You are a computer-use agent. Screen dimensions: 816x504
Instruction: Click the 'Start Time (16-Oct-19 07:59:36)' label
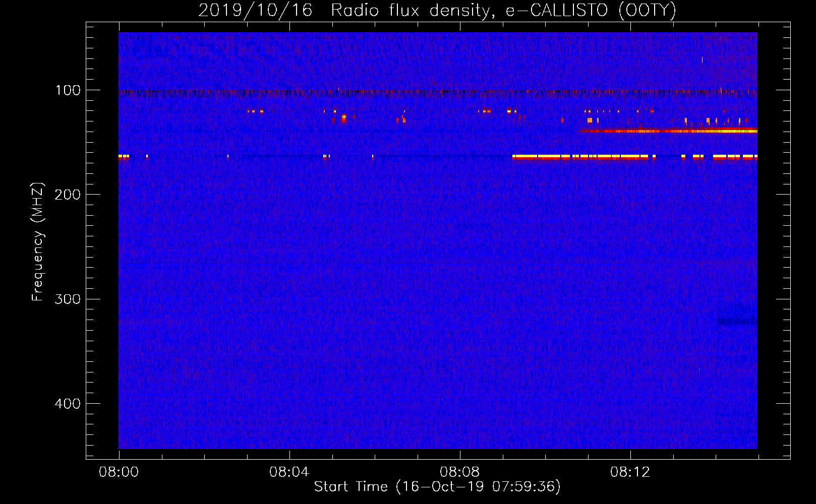point(437,487)
